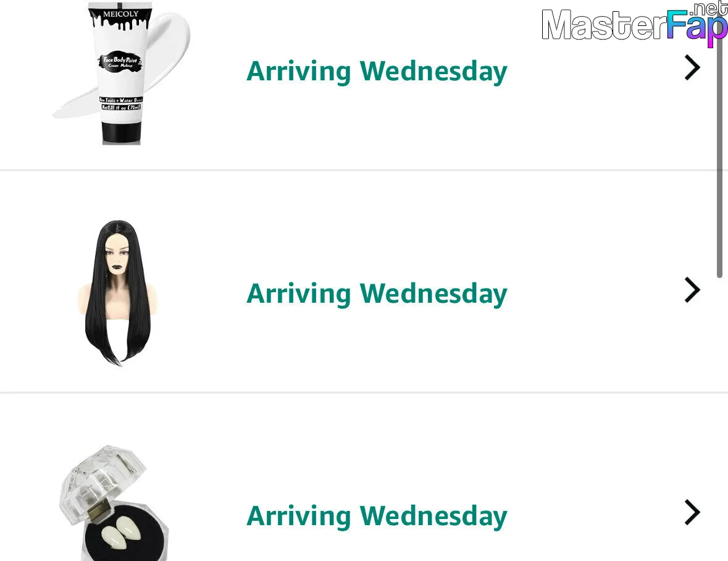The width and height of the screenshot is (728, 561).
Task: Open face paint order via right chevron
Action: [x=692, y=68]
